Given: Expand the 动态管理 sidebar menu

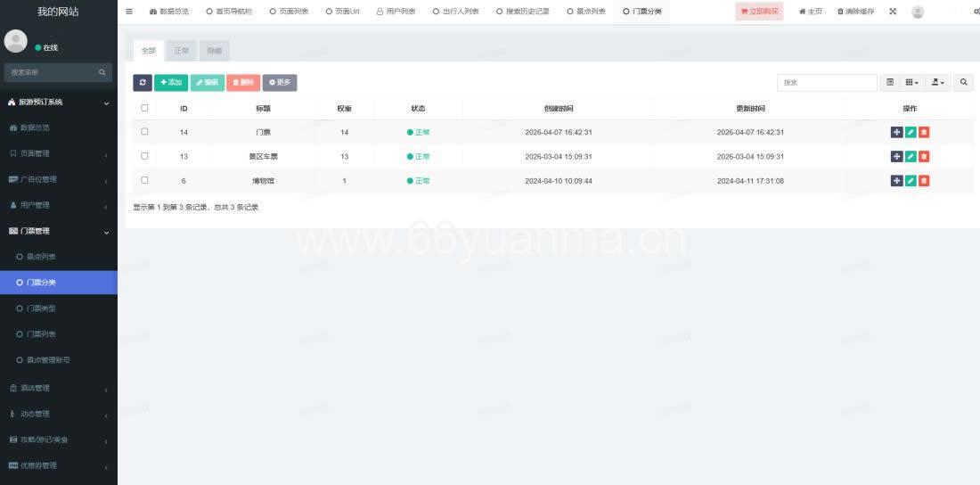Looking at the screenshot, I should coord(59,414).
